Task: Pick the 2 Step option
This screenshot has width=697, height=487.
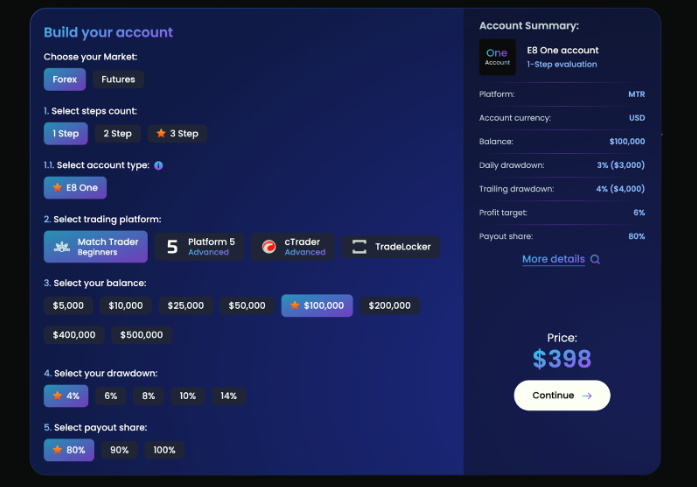Action: pyautogui.click(x=118, y=134)
